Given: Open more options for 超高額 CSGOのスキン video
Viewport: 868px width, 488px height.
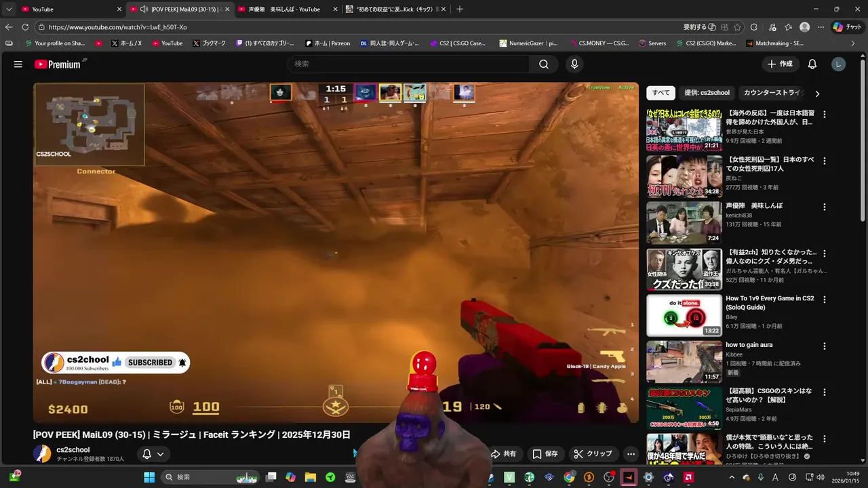Looking at the screenshot, I should pyautogui.click(x=825, y=392).
